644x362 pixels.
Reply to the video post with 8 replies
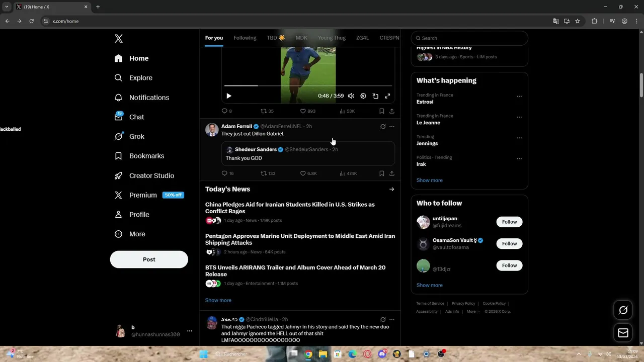tap(227, 111)
